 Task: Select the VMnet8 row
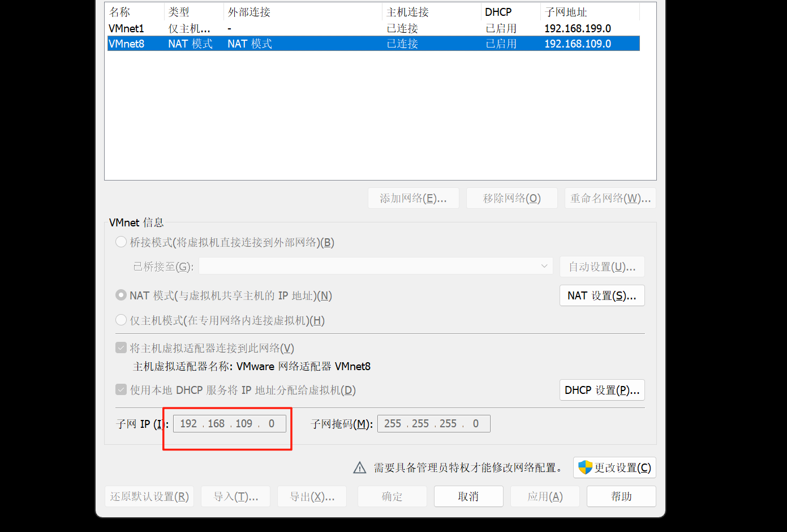tap(373, 44)
